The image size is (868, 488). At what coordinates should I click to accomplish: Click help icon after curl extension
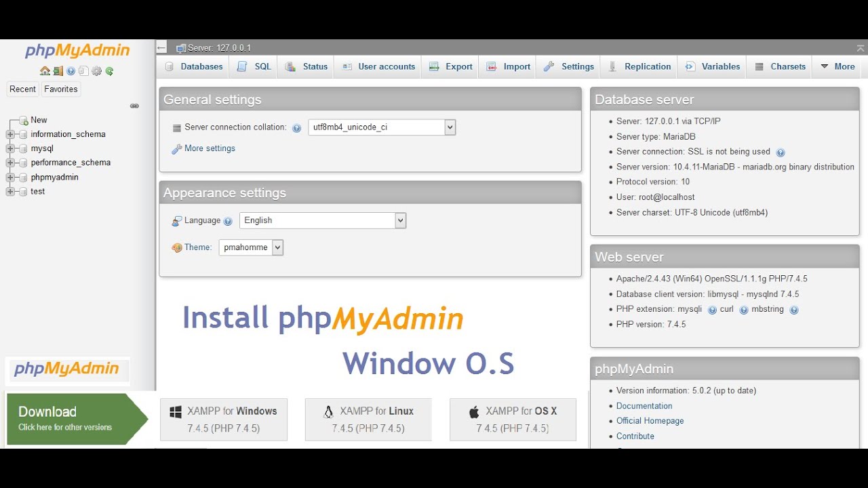(x=743, y=310)
